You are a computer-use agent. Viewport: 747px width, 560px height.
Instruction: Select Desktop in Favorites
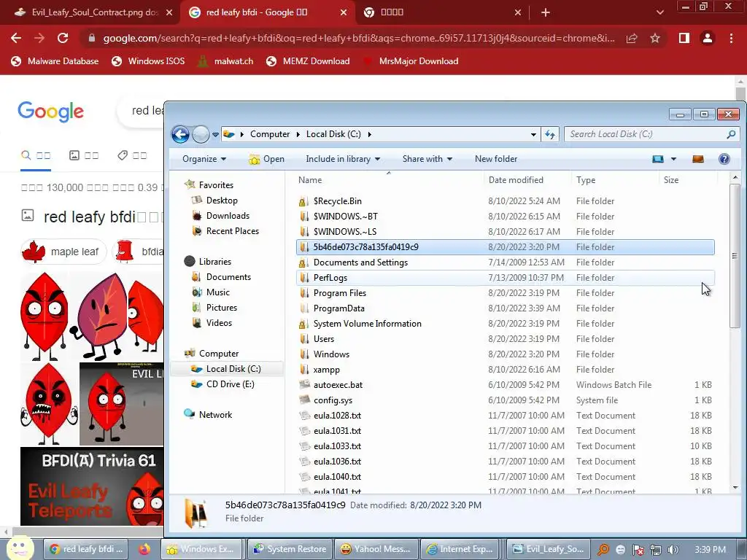[222, 201]
